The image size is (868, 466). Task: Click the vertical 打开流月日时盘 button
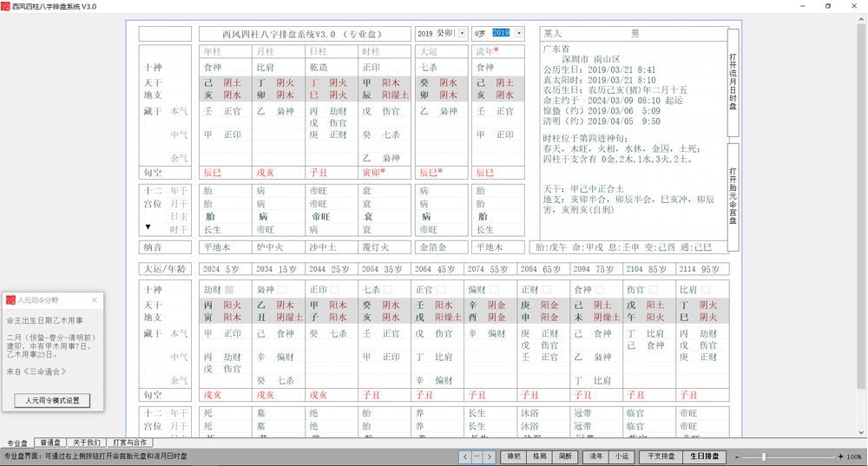click(733, 82)
